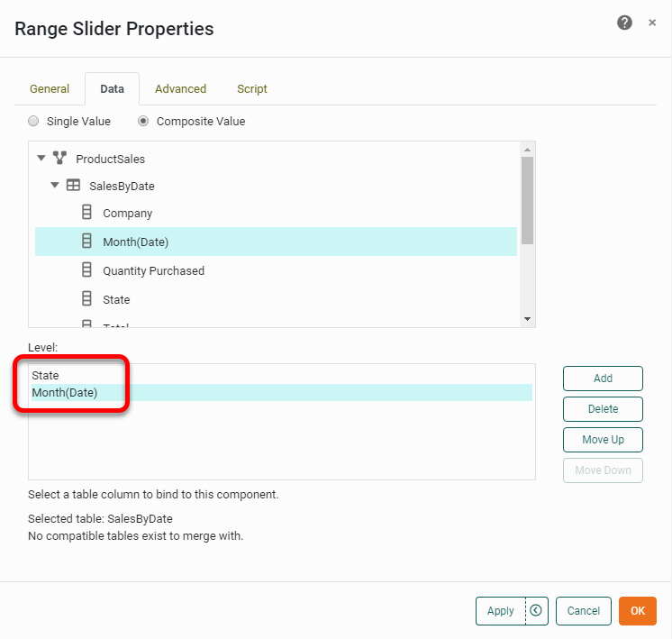Confirm with the orange OK button
The image size is (672, 639).
tap(637, 611)
